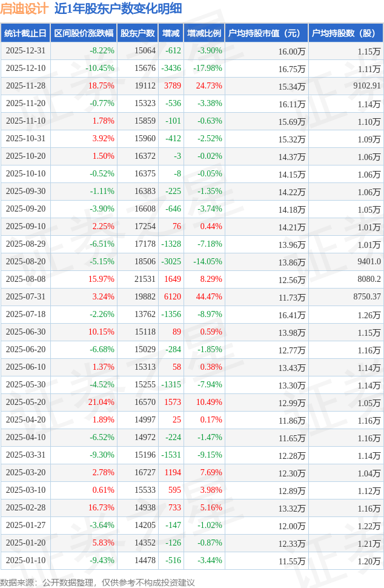Click the 户均持股市值（元） column header
The width and height of the screenshot is (384, 588).
tap(266, 33)
